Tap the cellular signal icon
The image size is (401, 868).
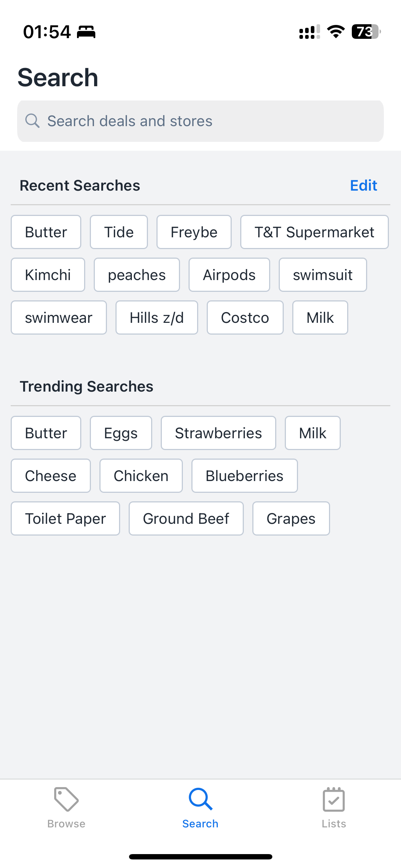click(x=309, y=32)
